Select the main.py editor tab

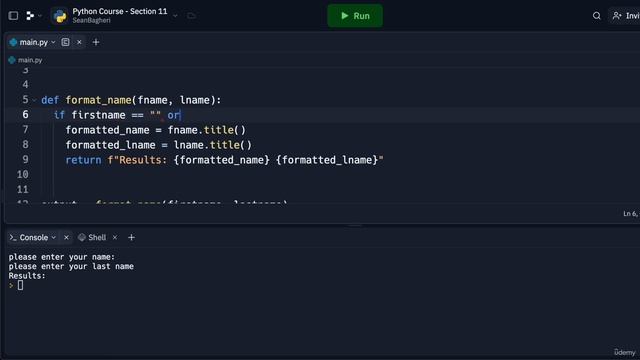click(x=33, y=42)
